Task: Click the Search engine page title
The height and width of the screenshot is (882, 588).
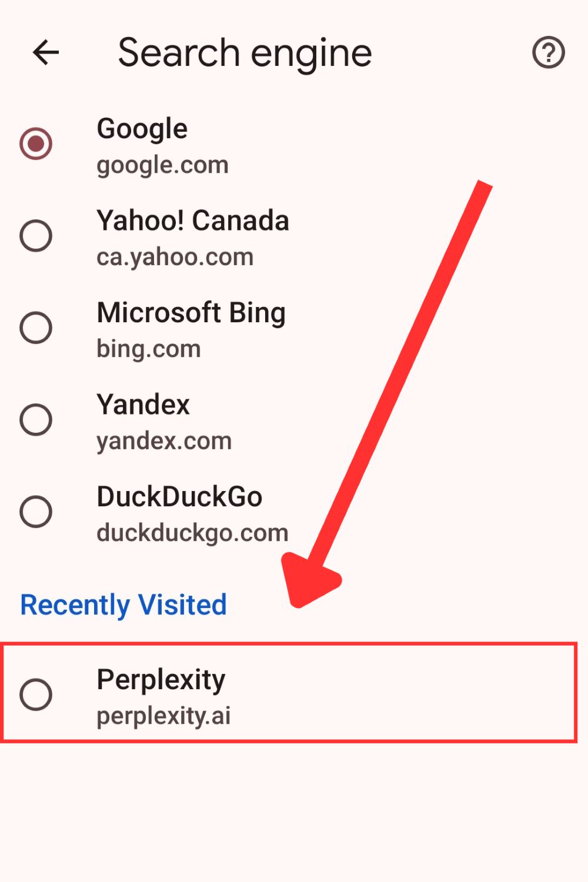Action: 245,53
